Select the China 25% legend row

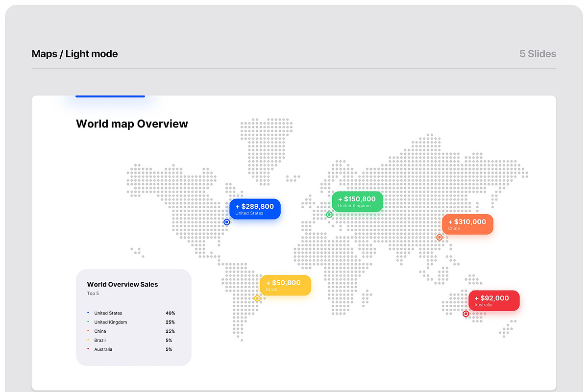pos(131,331)
